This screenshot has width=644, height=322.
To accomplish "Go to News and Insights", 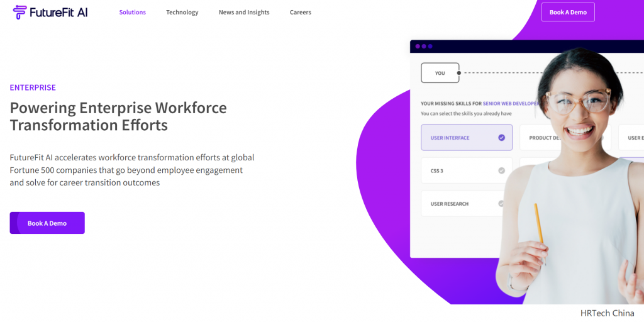I will [244, 13].
